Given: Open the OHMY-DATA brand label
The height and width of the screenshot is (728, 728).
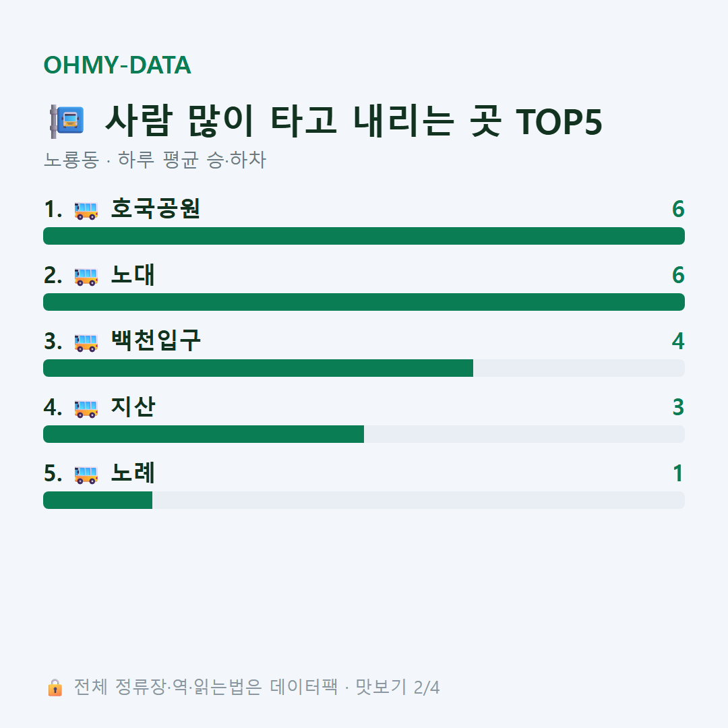Looking at the screenshot, I should tap(117, 65).
